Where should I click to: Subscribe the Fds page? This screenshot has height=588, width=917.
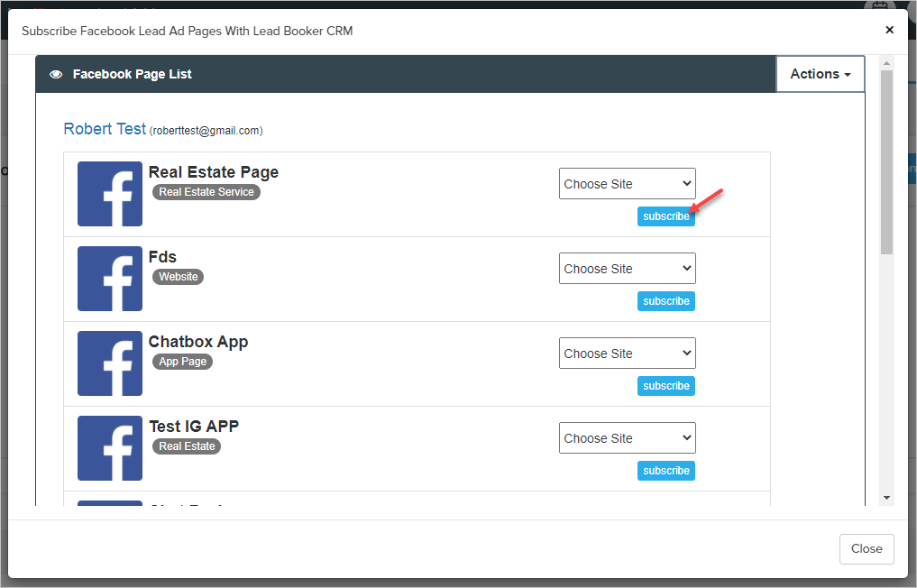pos(666,301)
